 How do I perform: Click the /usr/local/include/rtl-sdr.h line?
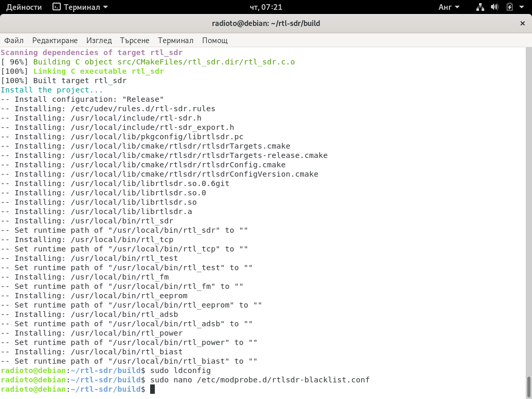[101, 118]
